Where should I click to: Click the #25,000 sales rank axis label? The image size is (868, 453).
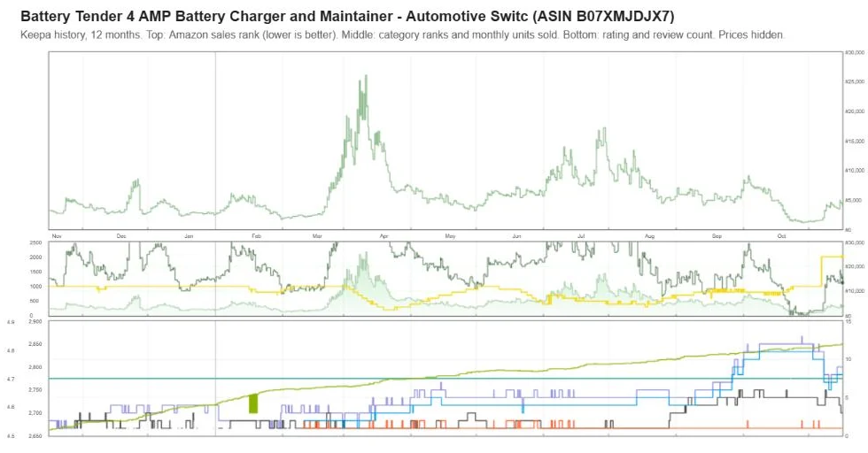click(855, 82)
